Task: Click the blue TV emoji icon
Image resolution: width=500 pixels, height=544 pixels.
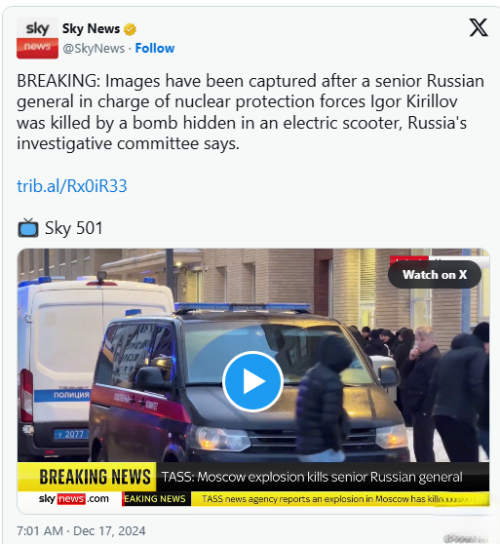Action: coord(28,228)
